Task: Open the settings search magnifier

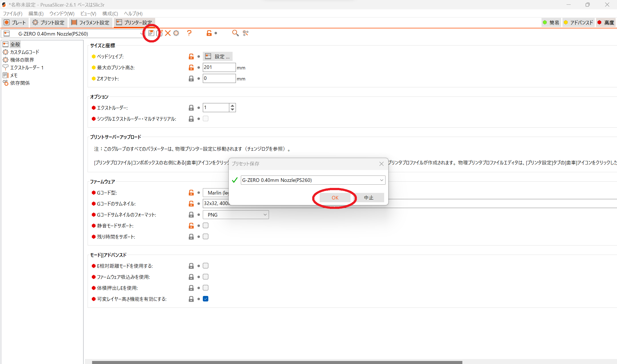Action: pos(235,33)
